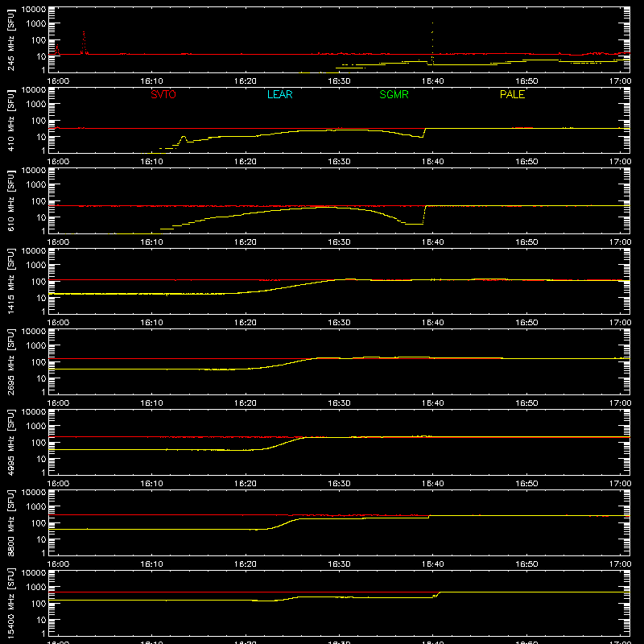This screenshot has width=644, height=644.
Task: Select the 410 MHz [SFU] axis title
Action: coord(11,120)
